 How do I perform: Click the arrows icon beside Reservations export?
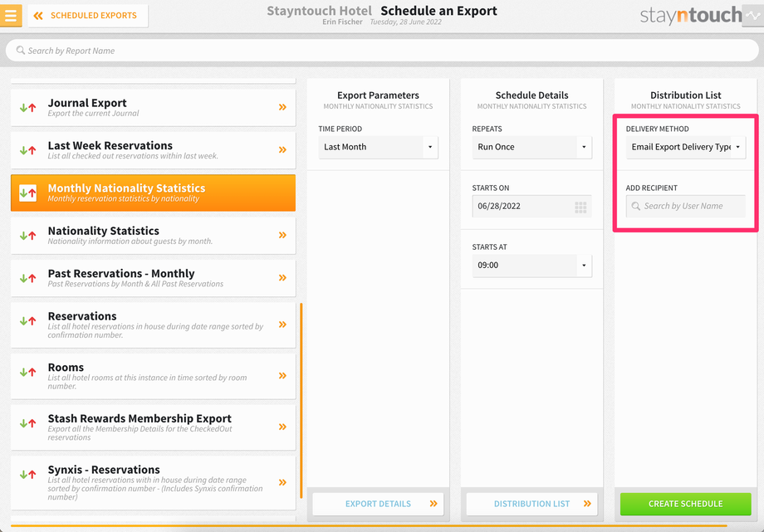(x=27, y=320)
